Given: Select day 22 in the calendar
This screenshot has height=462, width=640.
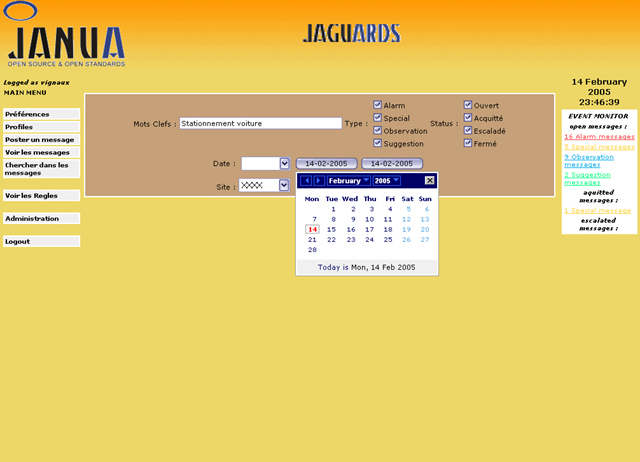Looking at the screenshot, I should coord(331,240).
